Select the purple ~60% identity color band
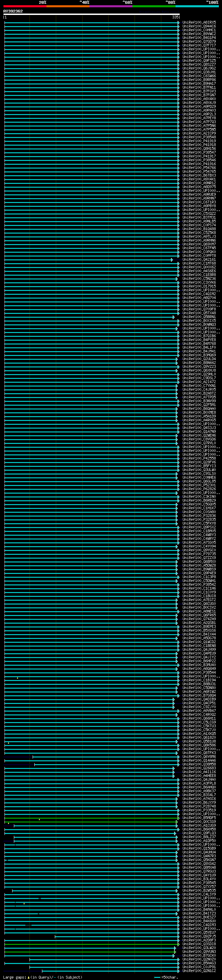The width and height of the screenshot is (222, 980). tap(111, 6)
